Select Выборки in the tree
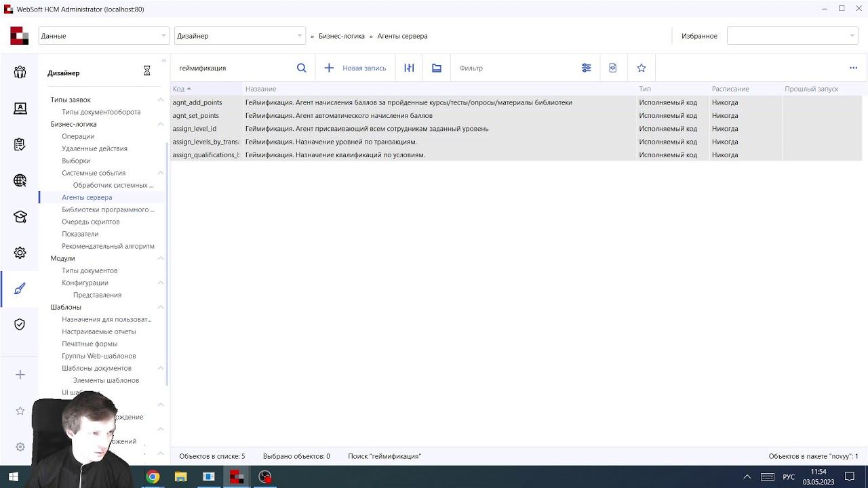 [76, 161]
